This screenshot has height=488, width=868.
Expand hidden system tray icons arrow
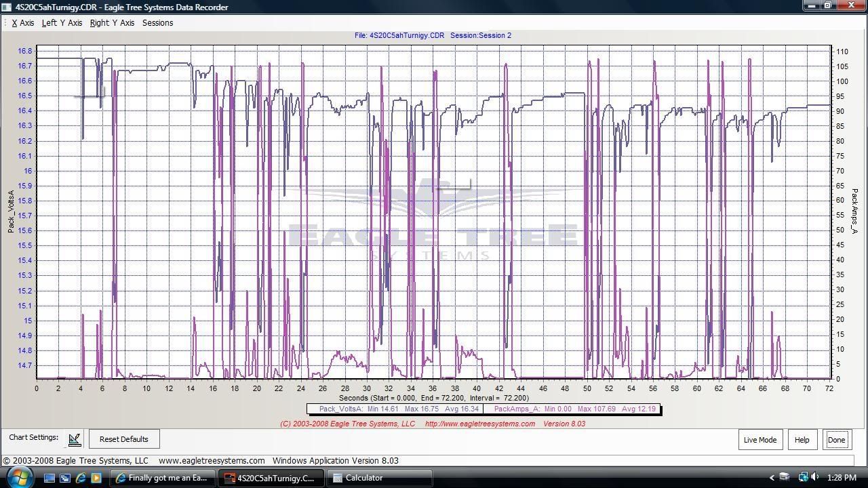coord(771,478)
